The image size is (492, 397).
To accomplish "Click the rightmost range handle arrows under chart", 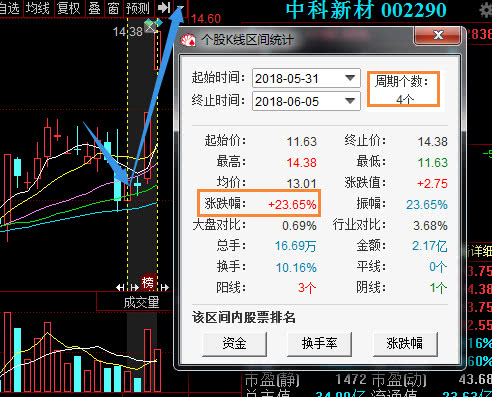I will click(165, 287).
